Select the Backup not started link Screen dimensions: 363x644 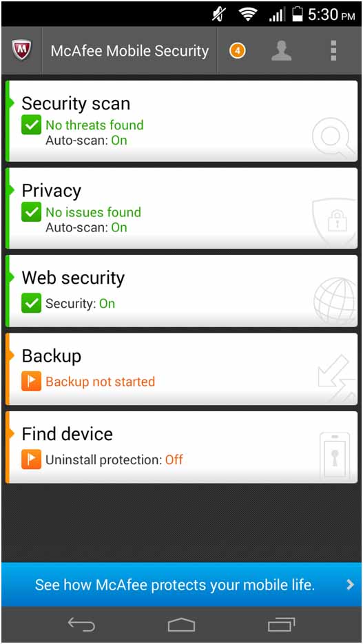click(x=100, y=382)
